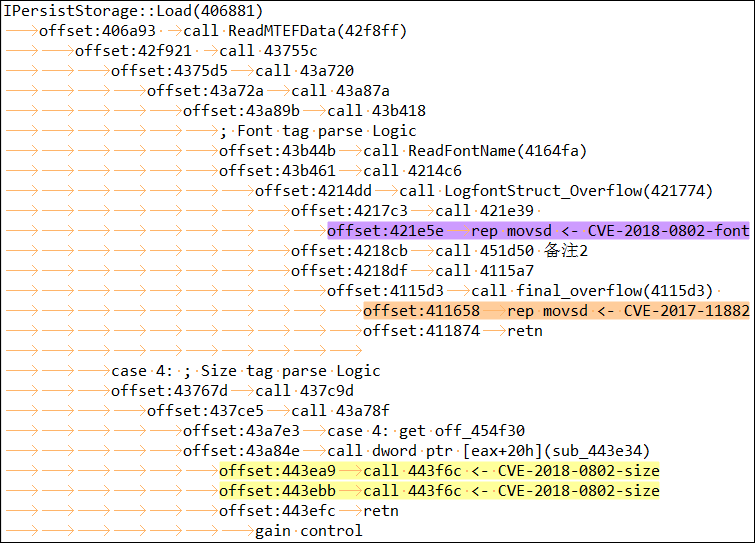Click the call final_overflow(4115d3) line
Screen dimensions: 755x543
click(520, 291)
